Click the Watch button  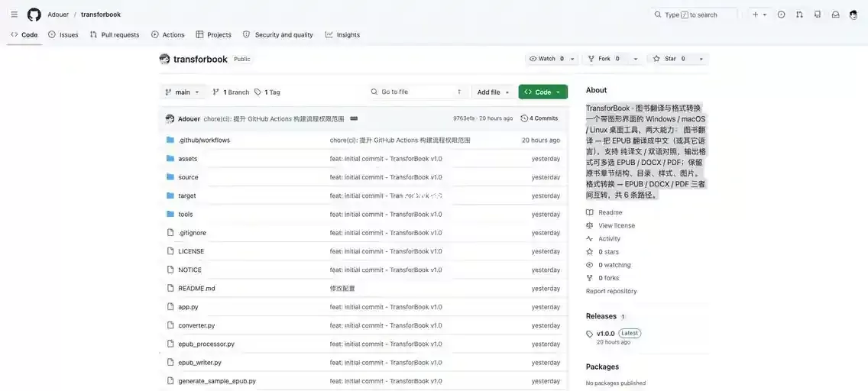(546, 59)
